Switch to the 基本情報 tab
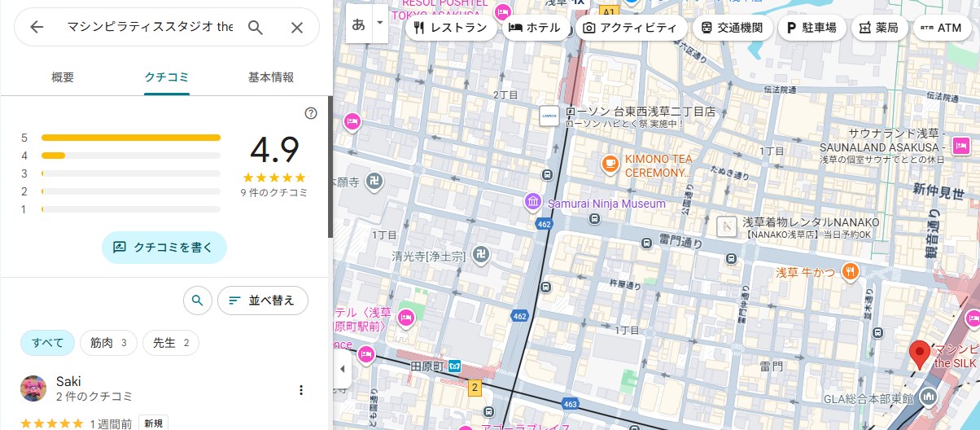Screen dimensions: 980x430 [x=271, y=77]
